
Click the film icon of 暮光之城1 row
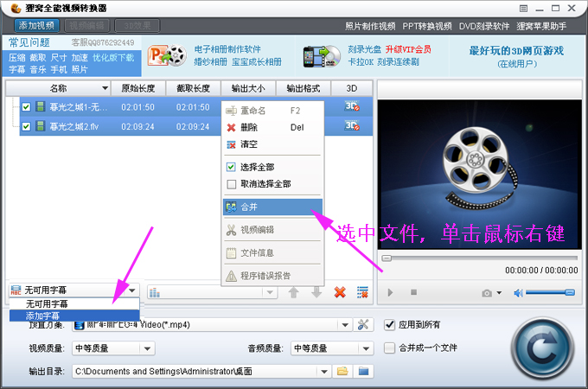[40, 107]
